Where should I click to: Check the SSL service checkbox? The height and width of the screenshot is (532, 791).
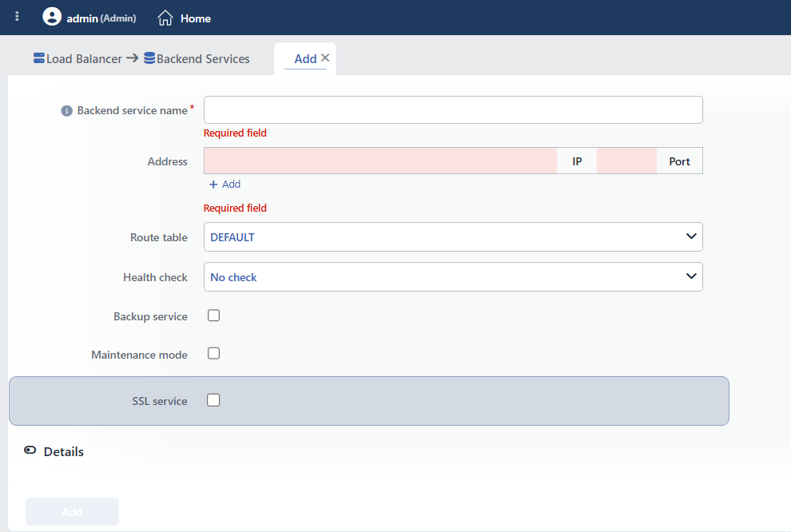pyautogui.click(x=213, y=400)
